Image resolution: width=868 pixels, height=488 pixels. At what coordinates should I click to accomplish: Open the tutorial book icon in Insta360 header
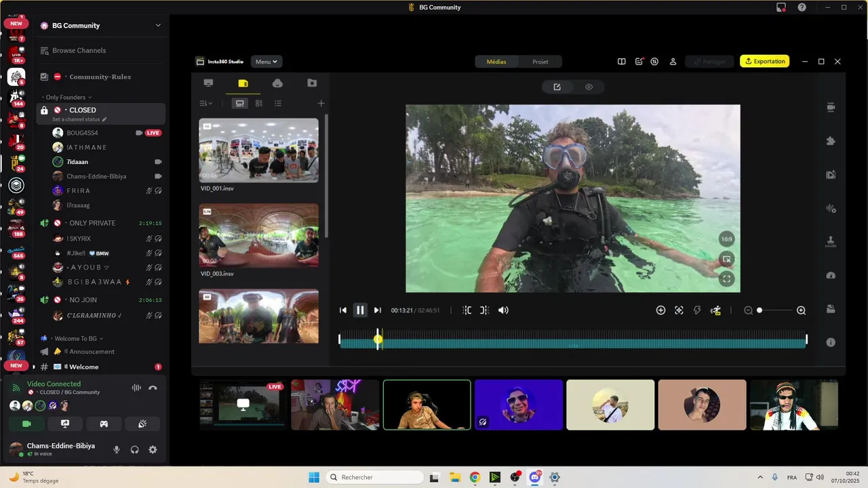point(621,62)
